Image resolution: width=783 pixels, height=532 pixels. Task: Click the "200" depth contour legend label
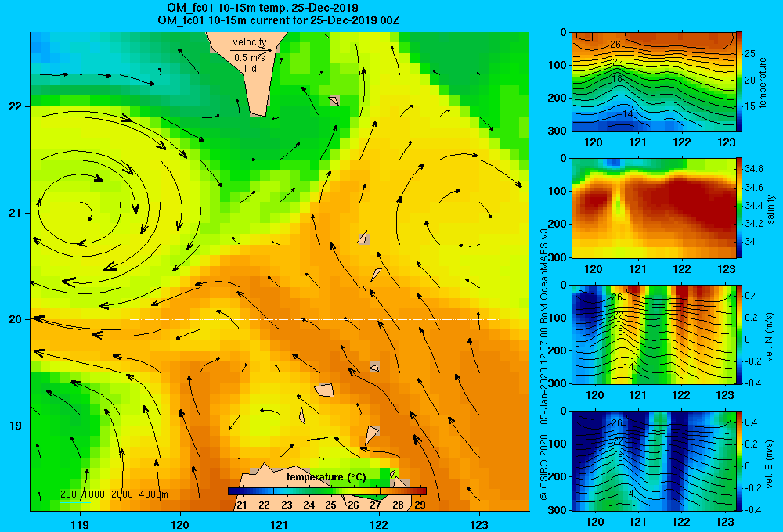68,494
